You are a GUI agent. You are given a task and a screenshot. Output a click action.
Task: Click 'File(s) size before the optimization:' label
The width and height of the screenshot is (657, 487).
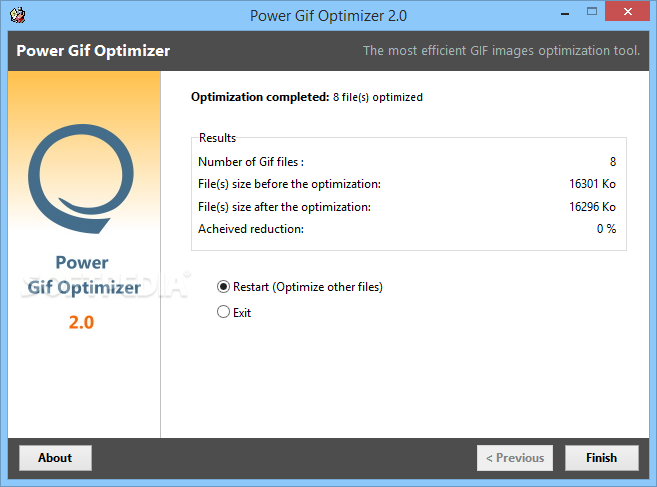click(290, 184)
